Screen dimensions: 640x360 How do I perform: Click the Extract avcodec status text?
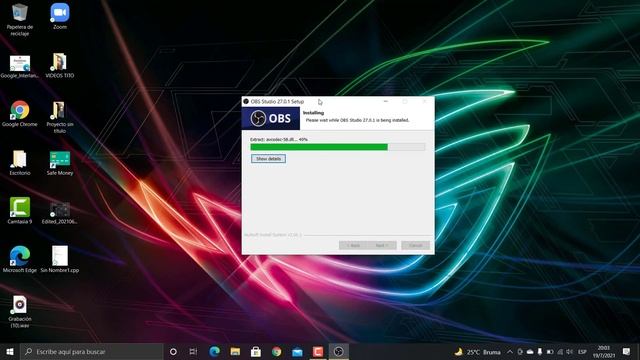(x=279, y=139)
